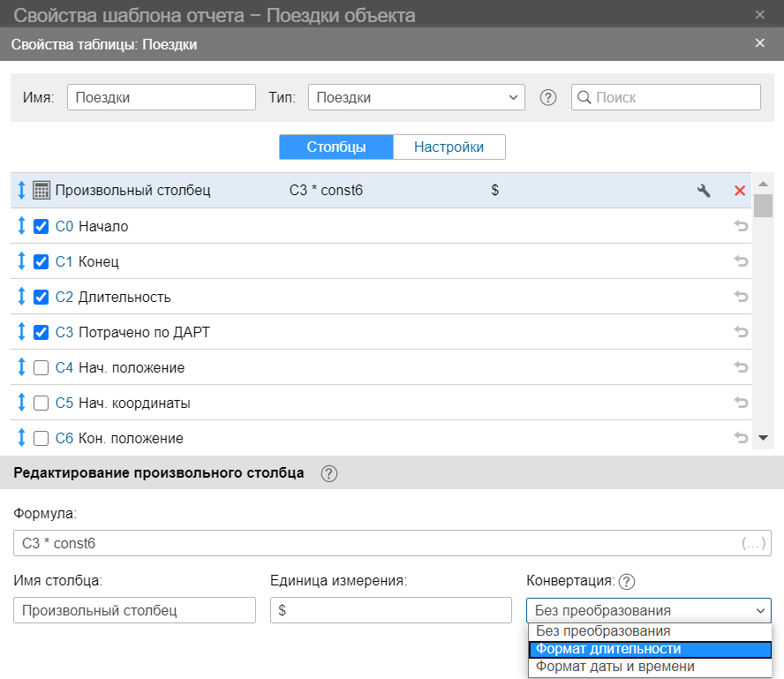Open help for Редактирование произвольного столбца

(329, 474)
